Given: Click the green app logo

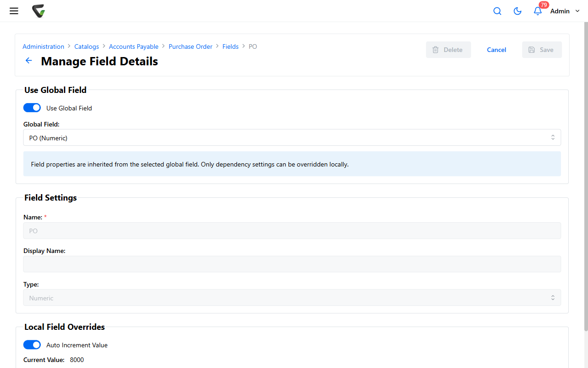Looking at the screenshot, I should click(39, 11).
